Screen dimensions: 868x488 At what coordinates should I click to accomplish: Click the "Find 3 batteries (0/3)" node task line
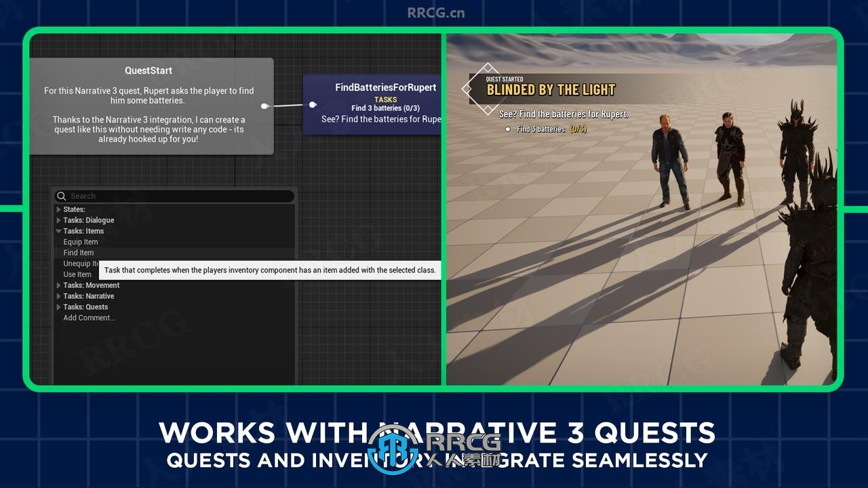385,108
